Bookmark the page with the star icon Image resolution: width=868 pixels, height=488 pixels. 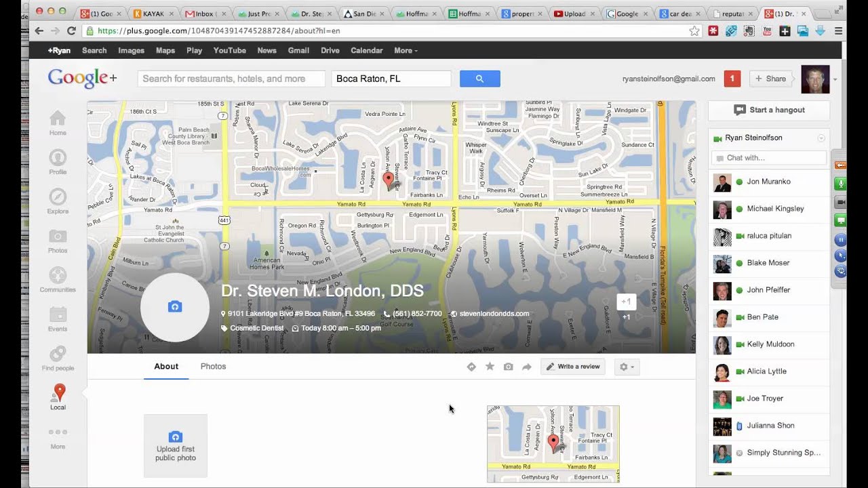click(x=694, y=30)
